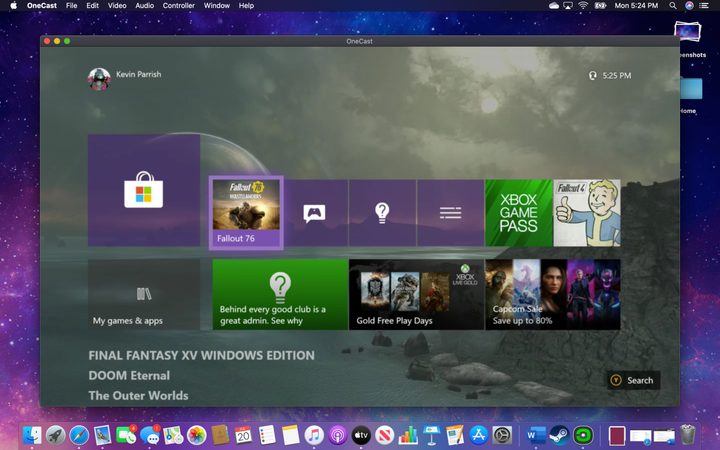This screenshot has height=450, width=720.
Task: Open Apple TV from the dock
Action: coord(361,434)
